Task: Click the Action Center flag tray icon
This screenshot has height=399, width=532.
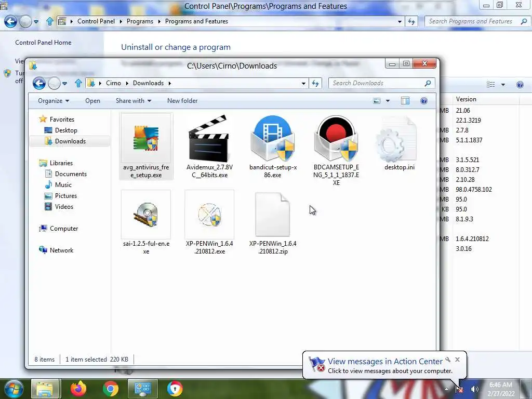Action: 459,389
